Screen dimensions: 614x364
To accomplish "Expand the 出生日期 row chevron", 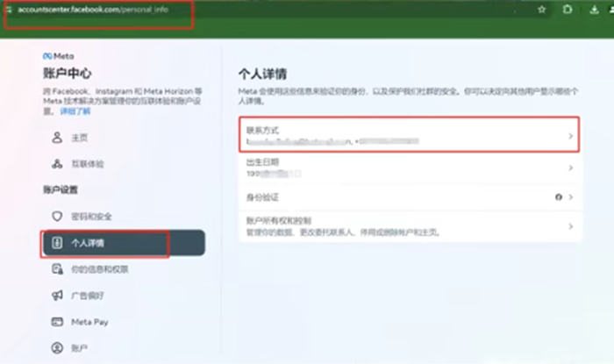I will [570, 168].
